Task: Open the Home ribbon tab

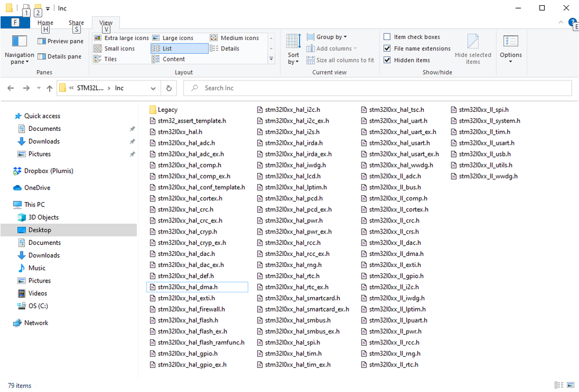Action: pyautogui.click(x=45, y=23)
